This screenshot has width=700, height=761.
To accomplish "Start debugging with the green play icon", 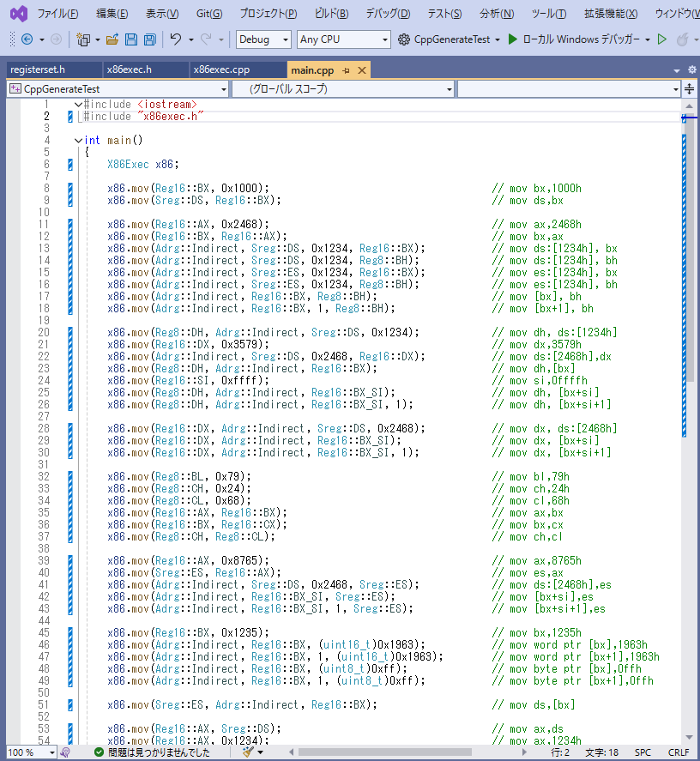I will [513, 39].
